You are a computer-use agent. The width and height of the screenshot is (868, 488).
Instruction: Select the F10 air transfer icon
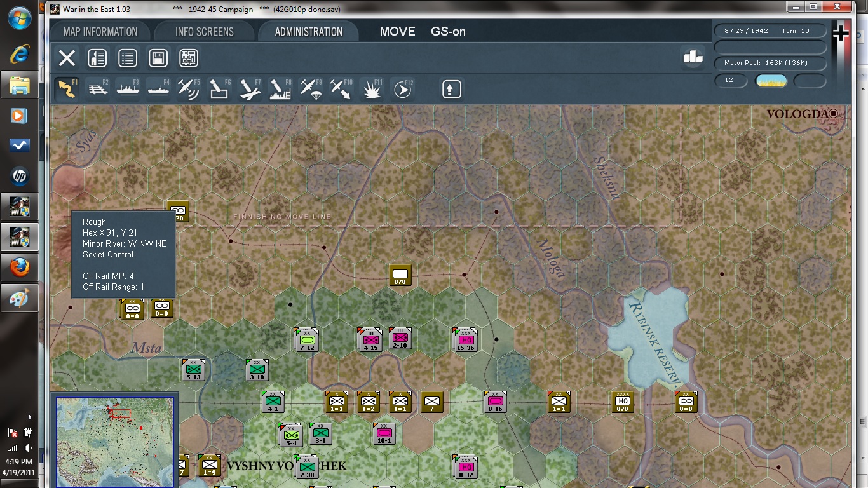point(341,89)
